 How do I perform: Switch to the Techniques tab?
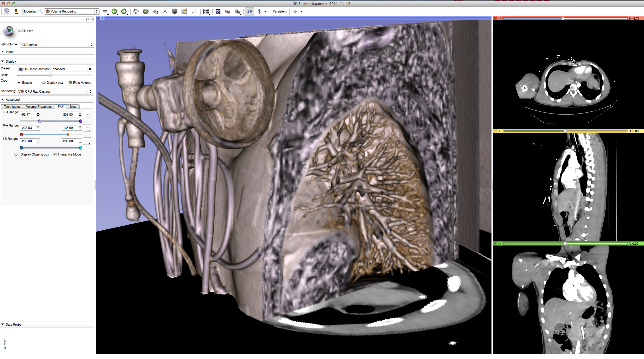[12, 107]
